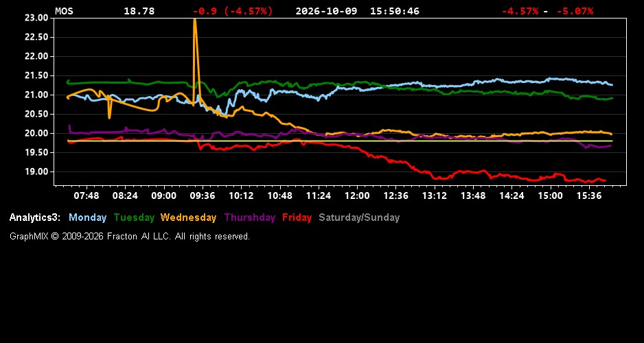This screenshot has height=343, width=644.
Task: Toggle the Friday series in legend
Action: click(297, 218)
